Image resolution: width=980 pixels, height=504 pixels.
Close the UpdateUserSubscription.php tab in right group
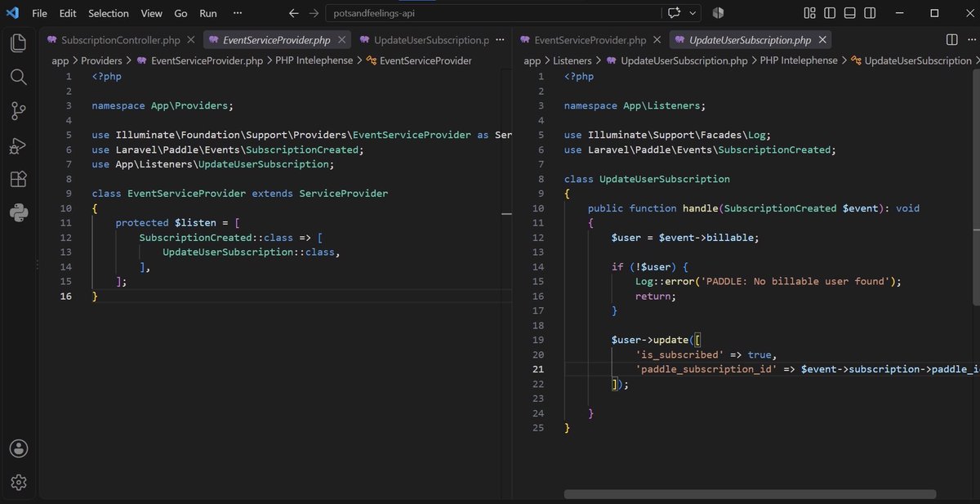click(822, 40)
